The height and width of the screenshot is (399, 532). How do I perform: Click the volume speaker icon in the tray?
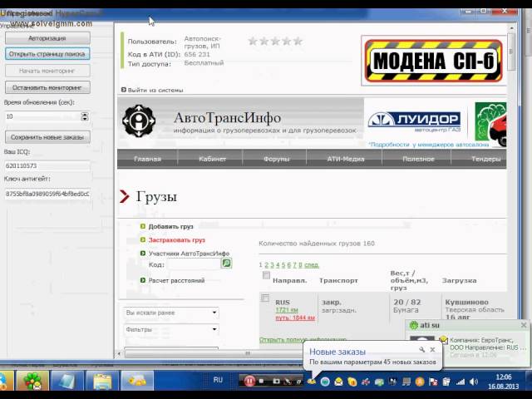tap(474, 382)
